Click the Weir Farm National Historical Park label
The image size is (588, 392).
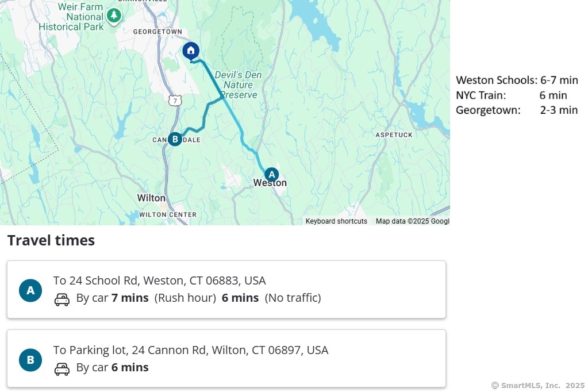[72, 17]
